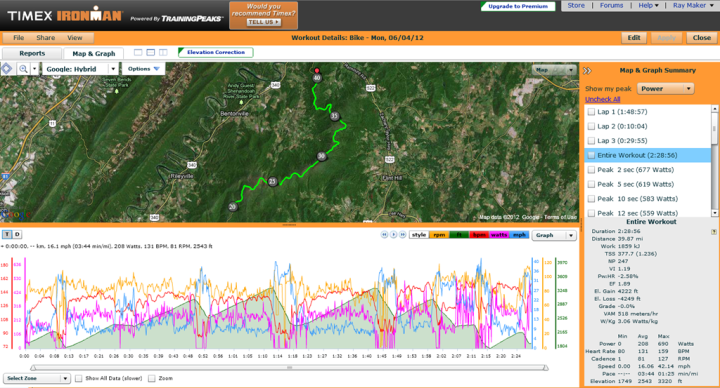Enable the Zoom checkbox below the graph
The width and height of the screenshot is (720, 388).
pos(152,378)
